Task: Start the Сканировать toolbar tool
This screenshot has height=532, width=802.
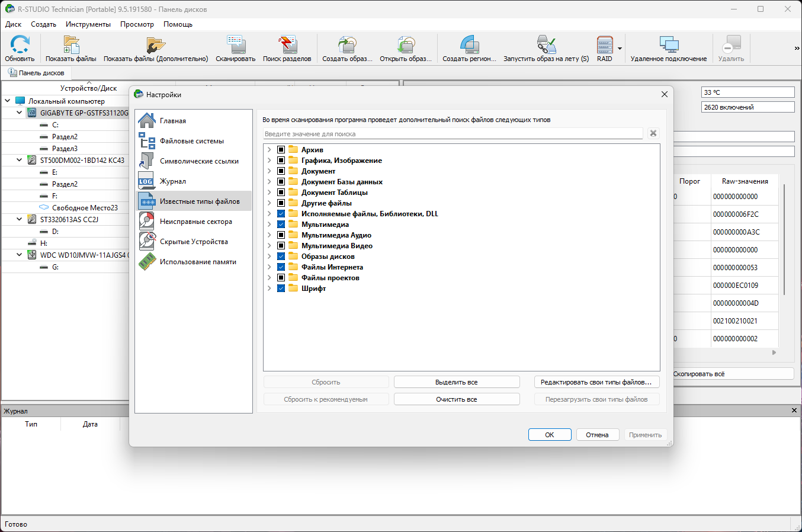Action: pyautogui.click(x=235, y=49)
